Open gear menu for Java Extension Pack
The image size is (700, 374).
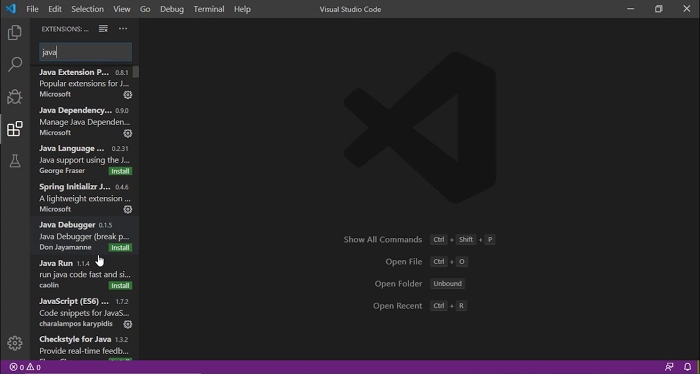(x=128, y=95)
